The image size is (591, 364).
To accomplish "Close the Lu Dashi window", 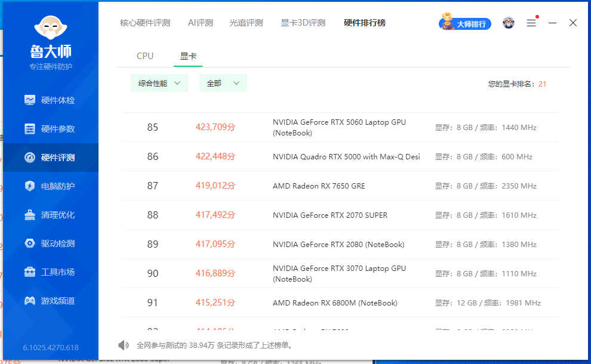I will click(573, 23).
